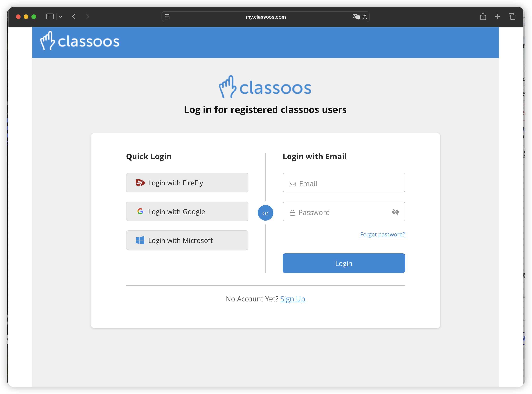
Task: Select Login with Microsoft option
Action: click(x=187, y=240)
